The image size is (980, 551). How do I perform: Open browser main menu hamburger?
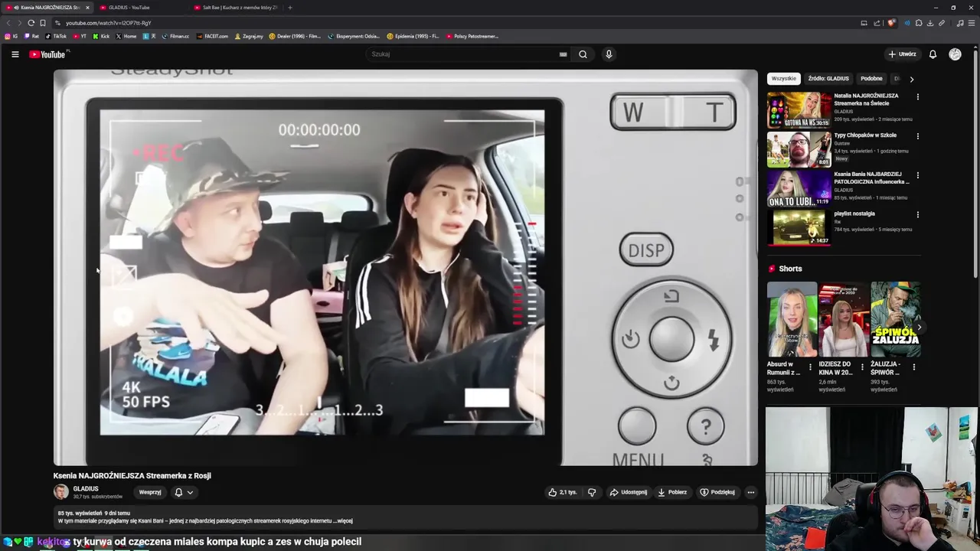(x=972, y=23)
